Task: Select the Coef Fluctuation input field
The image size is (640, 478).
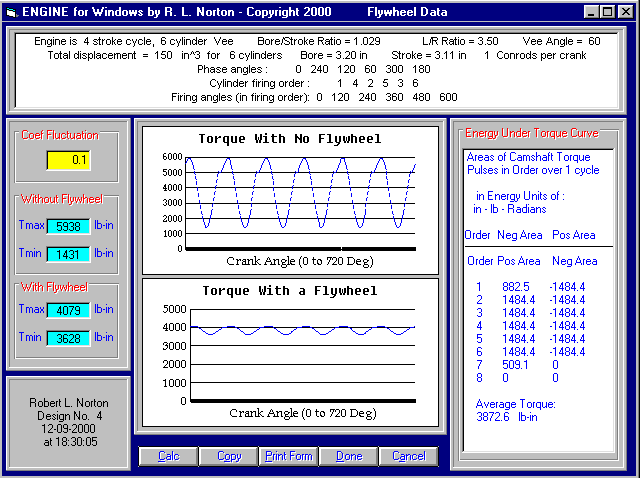Action: tap(69, 160)
